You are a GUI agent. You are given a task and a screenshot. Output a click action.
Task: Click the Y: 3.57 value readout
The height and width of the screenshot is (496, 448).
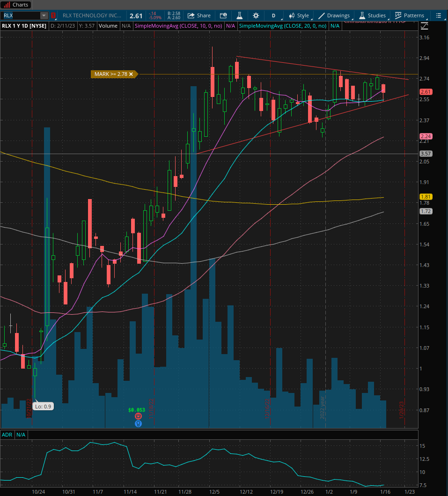coord(87,26)
